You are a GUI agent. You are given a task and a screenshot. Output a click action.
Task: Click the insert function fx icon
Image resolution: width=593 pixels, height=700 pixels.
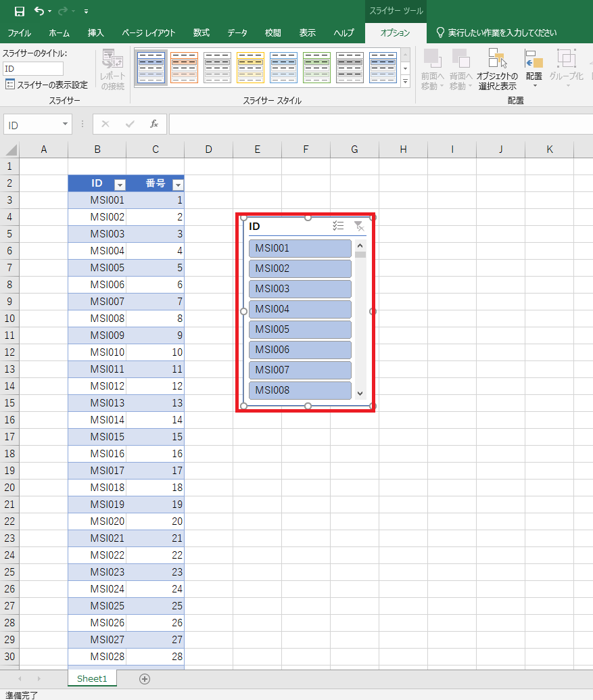click(x=154, y=124)
